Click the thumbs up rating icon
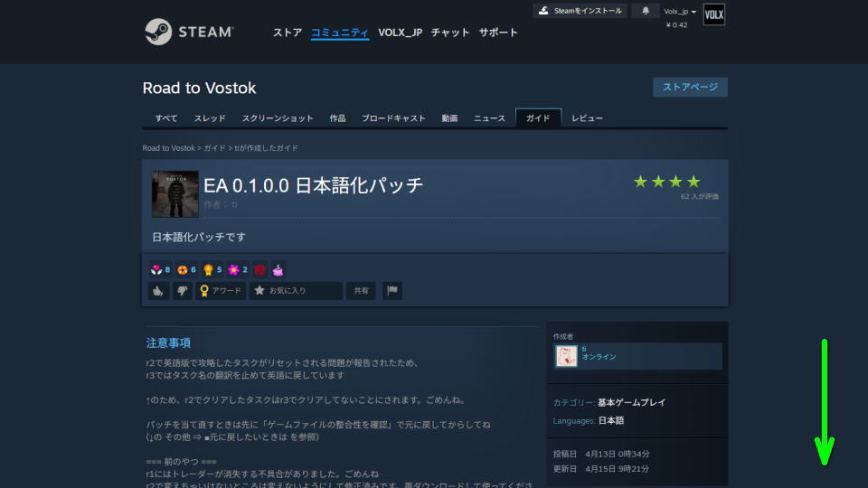This screenshot has width=868, height=488. click(x=158, y=291)
